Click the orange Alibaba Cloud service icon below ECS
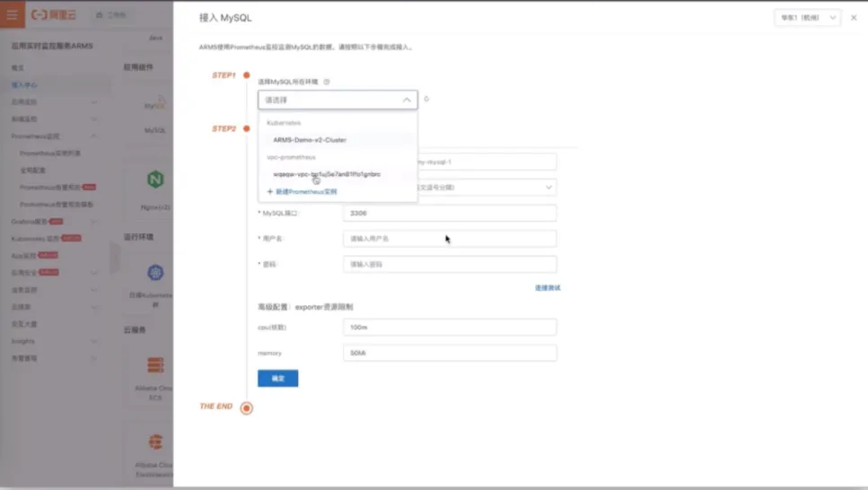868x490 pixels. [155, 442]
